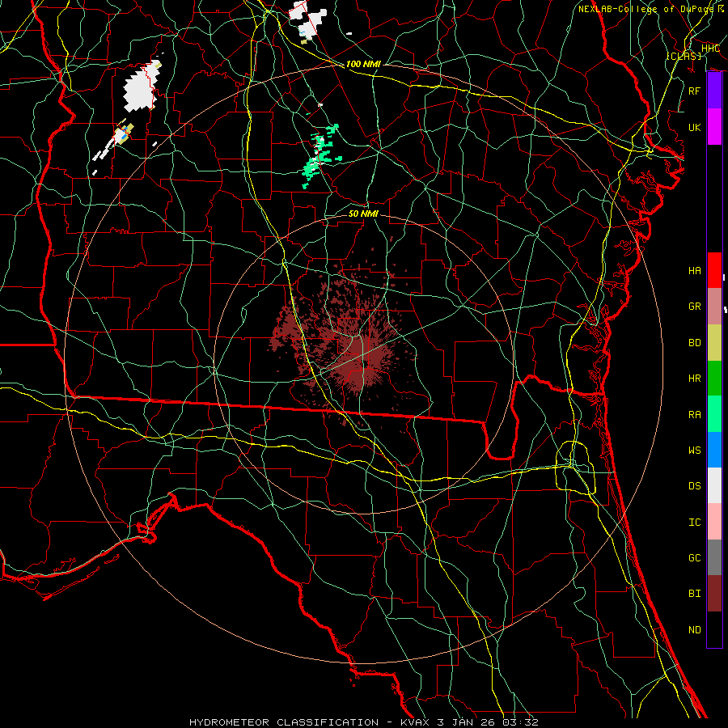728x728 pixels.
Task: Click the '3 JAN 26 03:32' timestamp
Action: click(488, 722)
